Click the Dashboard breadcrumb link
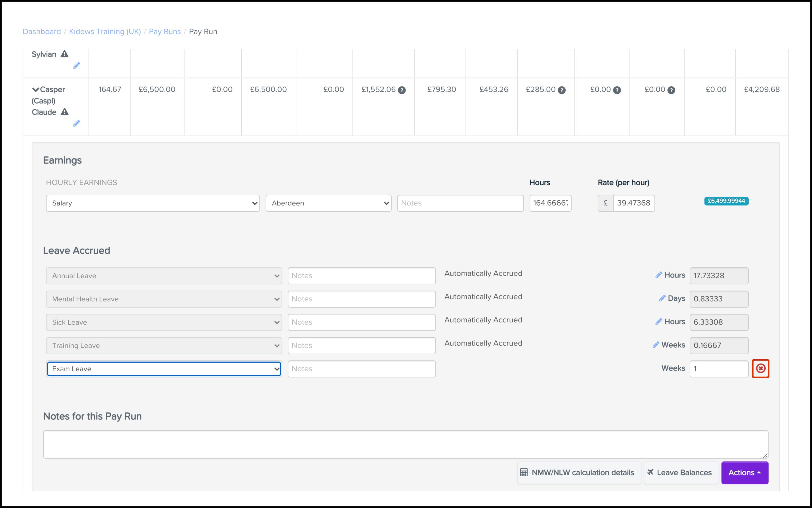Viewport: 812px width, 508px height. 42,32
